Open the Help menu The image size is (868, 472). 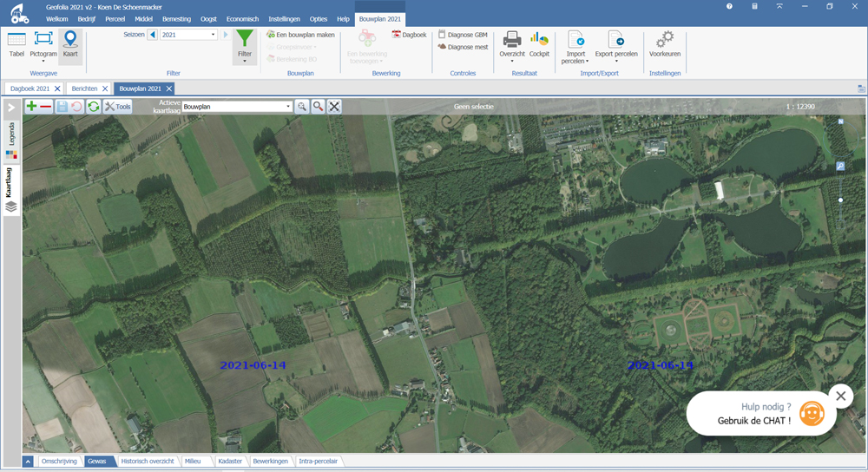tap(343, 19)
